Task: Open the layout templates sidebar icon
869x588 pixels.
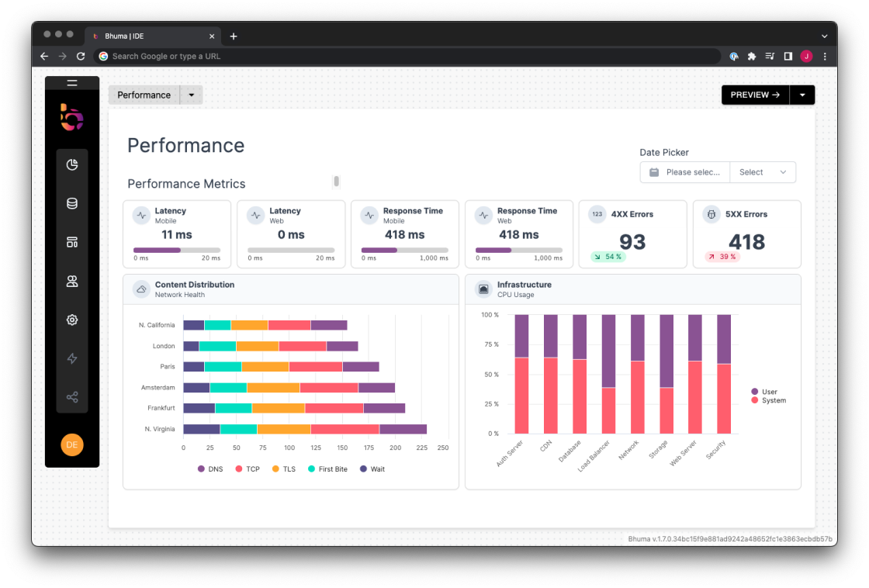Action: click(x=72, y=242)
